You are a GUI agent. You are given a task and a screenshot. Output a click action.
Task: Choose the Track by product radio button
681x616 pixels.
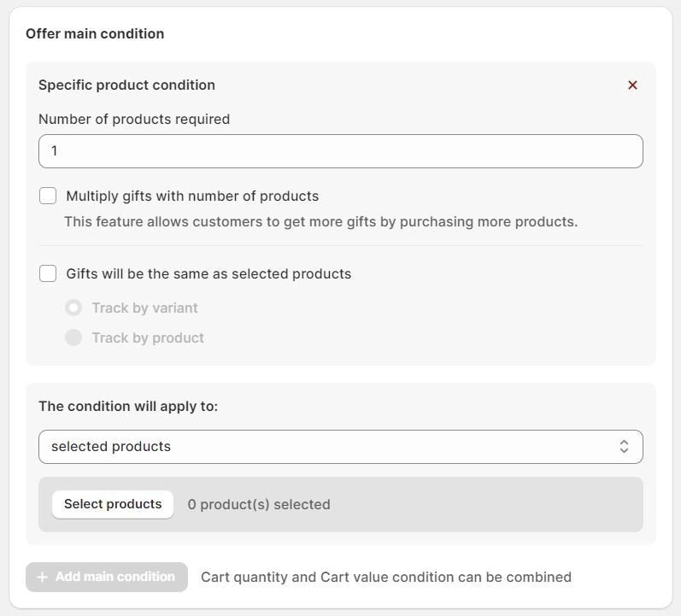click(73, 337)
